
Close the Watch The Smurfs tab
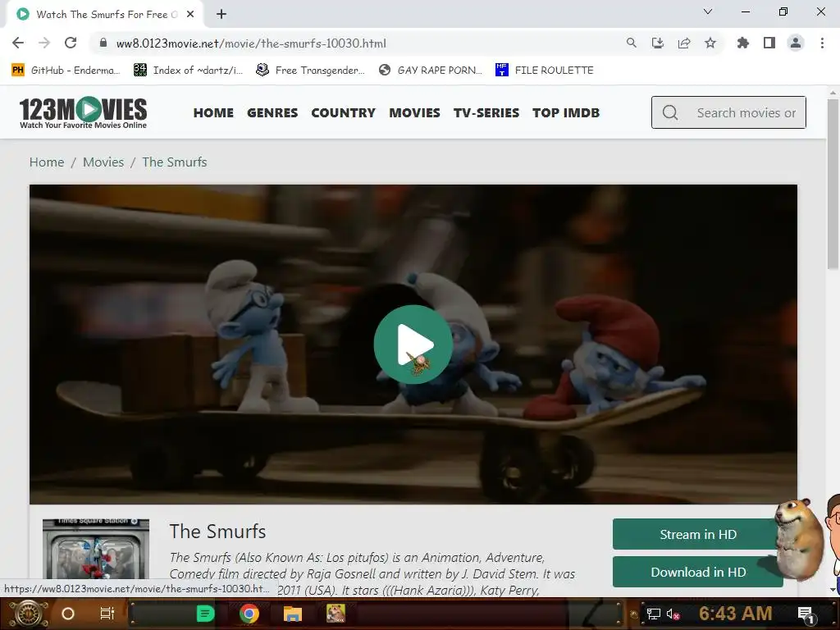(190, 15)
